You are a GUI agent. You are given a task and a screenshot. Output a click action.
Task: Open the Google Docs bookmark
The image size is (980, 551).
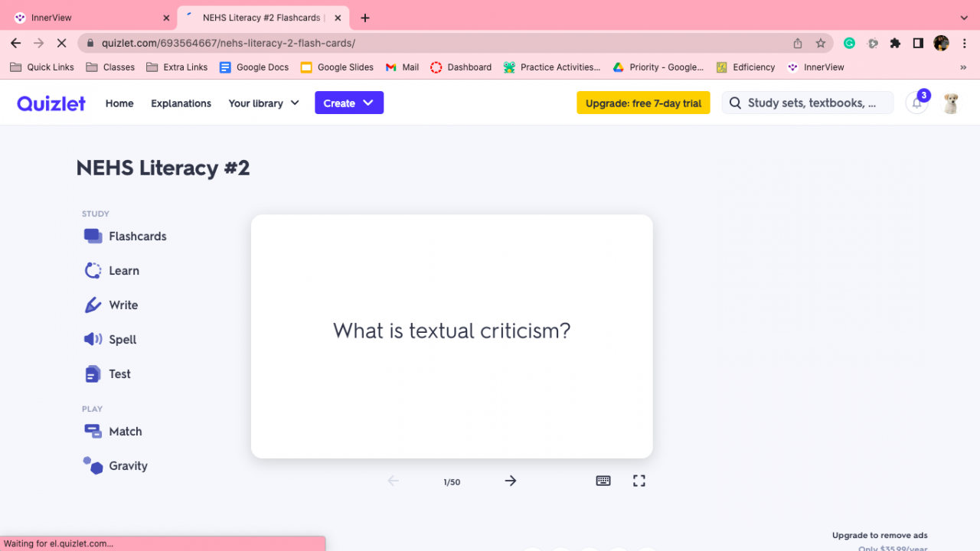tap(254, 67)
